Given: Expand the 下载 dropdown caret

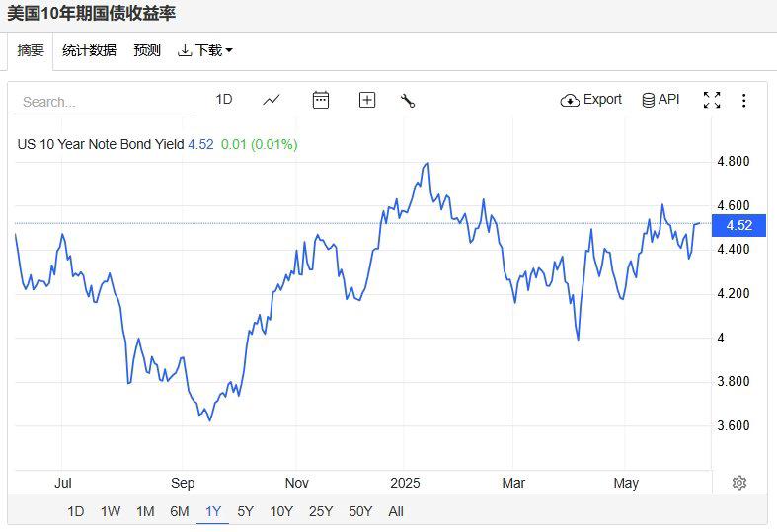Looking at the screenshot, I should [229, 50].
